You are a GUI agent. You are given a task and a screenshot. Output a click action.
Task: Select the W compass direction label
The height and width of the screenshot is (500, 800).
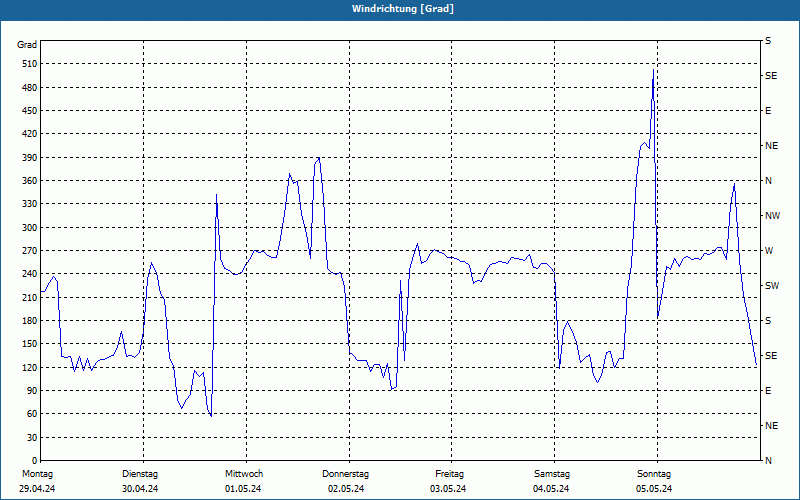pyautogui.click(x=769, y=251)
